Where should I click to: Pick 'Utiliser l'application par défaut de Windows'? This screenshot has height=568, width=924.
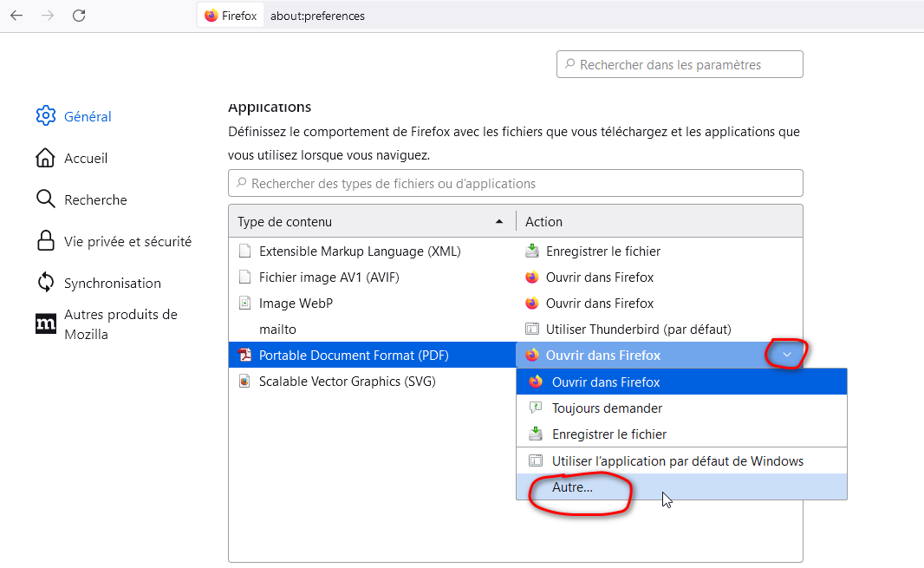677,460
